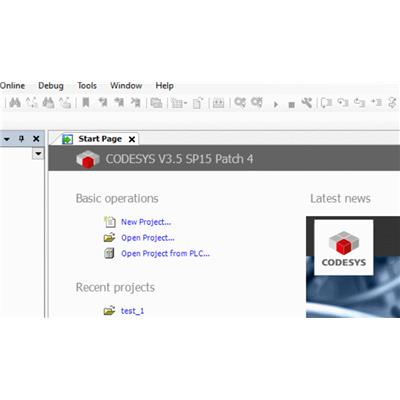Click the folder icon beside test_1
The height and width of the screenshot is (400, 400).
point(109,311)
